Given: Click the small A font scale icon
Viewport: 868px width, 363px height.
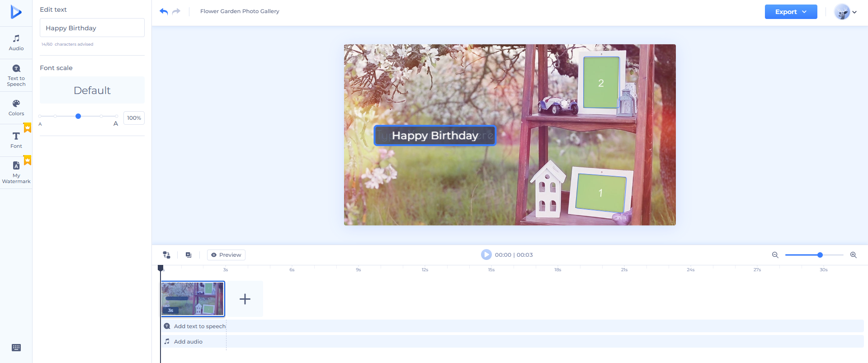Looking at the screenshot, I should click(40, 124).
